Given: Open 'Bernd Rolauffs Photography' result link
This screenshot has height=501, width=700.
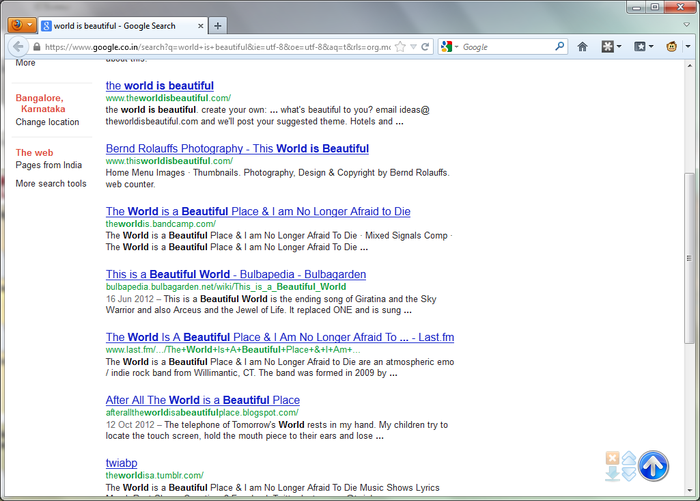Looking at the screenshot, I should click(x=238, y=149).
